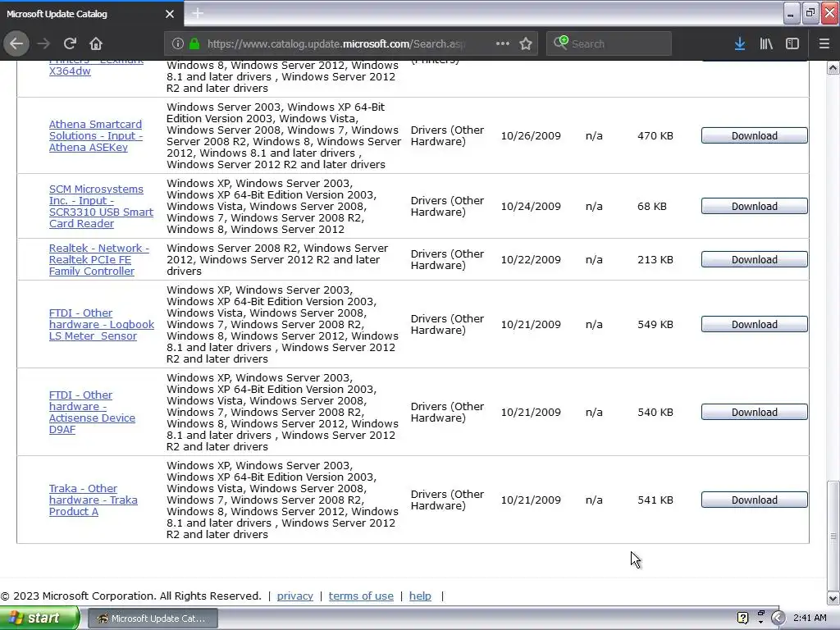Minimize the browser window

click(791, 13)
